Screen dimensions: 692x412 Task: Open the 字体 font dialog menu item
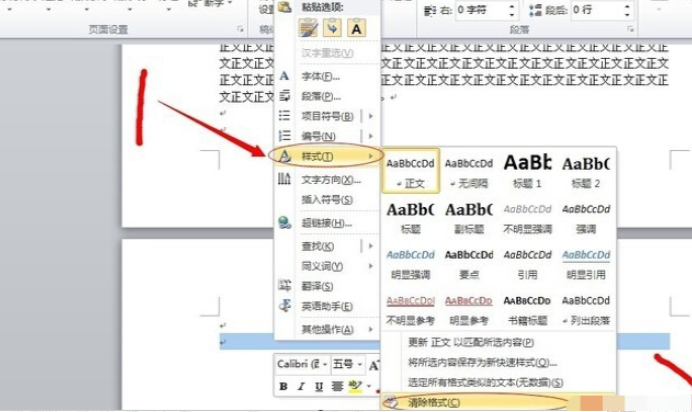(320, 76)
